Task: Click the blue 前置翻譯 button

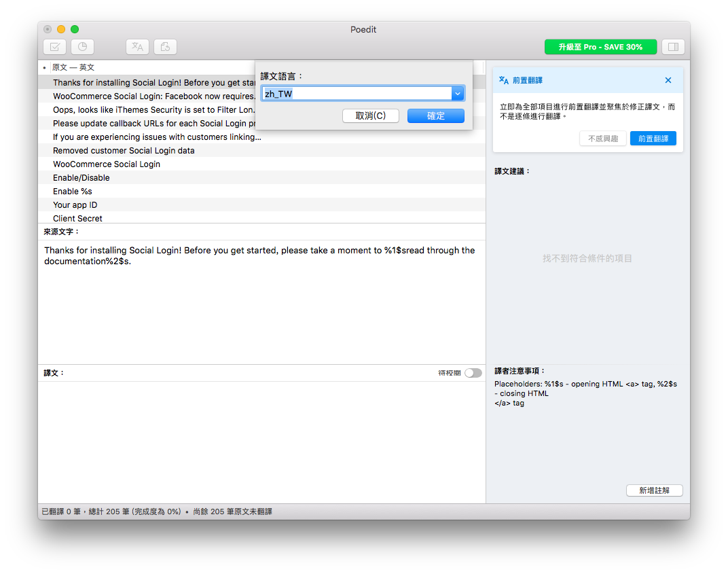Action: point(653,139)
